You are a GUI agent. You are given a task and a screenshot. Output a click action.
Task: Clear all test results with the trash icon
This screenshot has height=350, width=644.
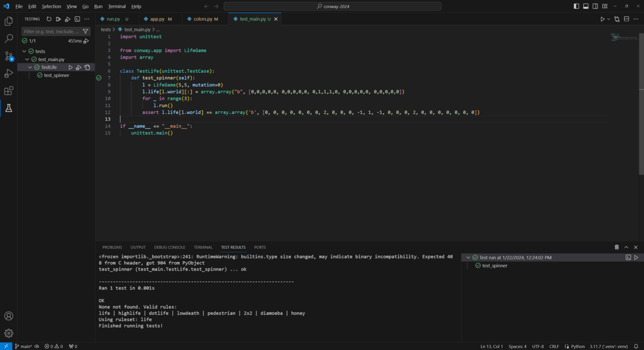click(616, 247)
